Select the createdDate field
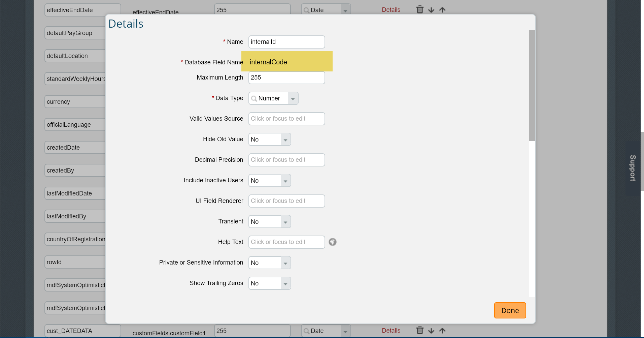The width and height of the screenshot is (644, 338). click(75, 148)
